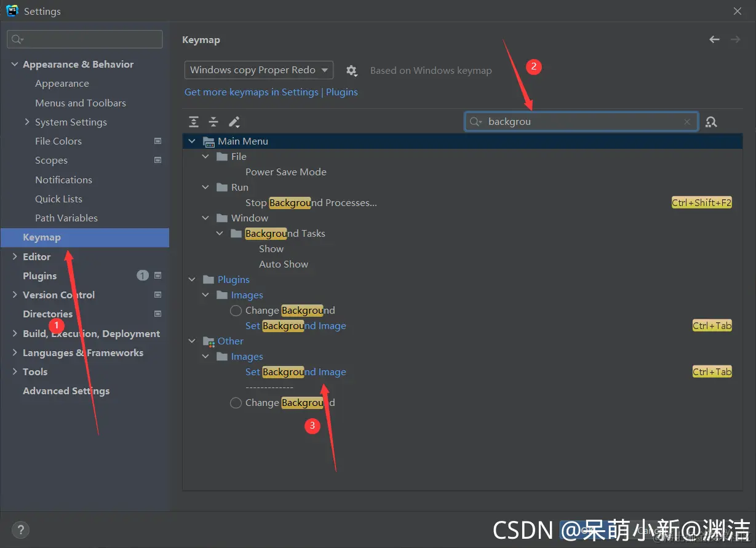The height and width of the screenshot is (548, 756).
Task: Click Find Actions by Shortcut icon
Action: pos(711,122)
